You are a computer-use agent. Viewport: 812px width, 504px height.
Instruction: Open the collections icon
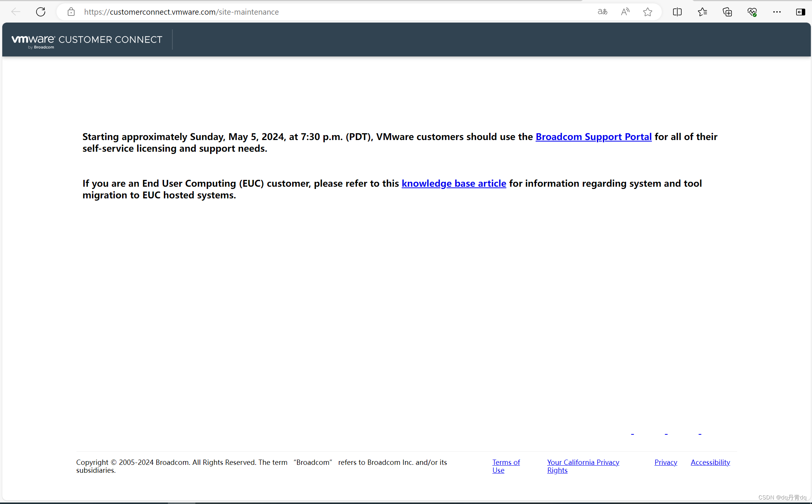(x=727, y=12)
